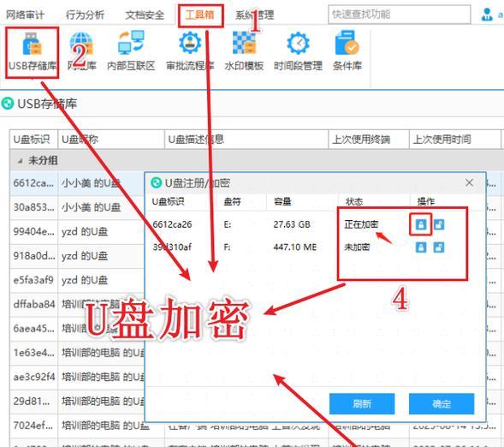Select the 1e63e4... row
This screenshot has height=447, width=504.
77,353
